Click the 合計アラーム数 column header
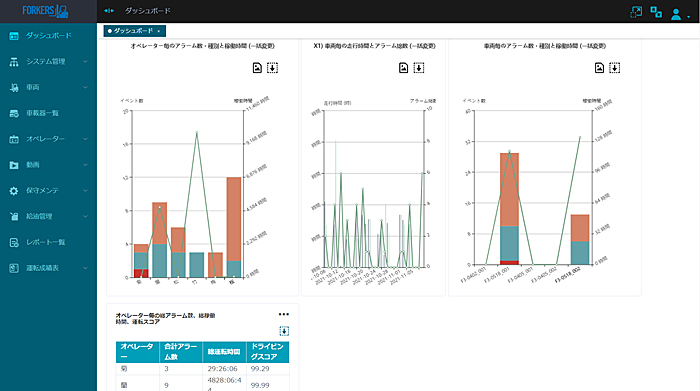 click(x=181, y=352)
